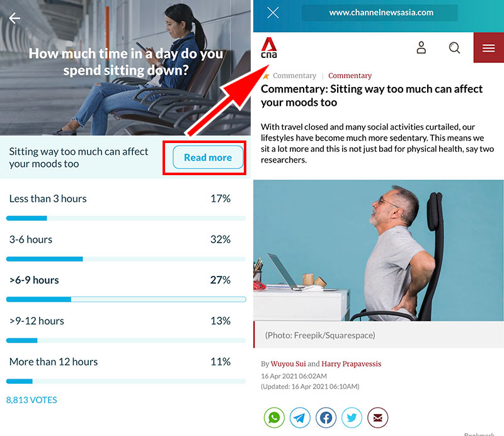This screenshot has width=504, height=436.
Task: Click the search magnifier icon
Action: (x=454, y=48)
